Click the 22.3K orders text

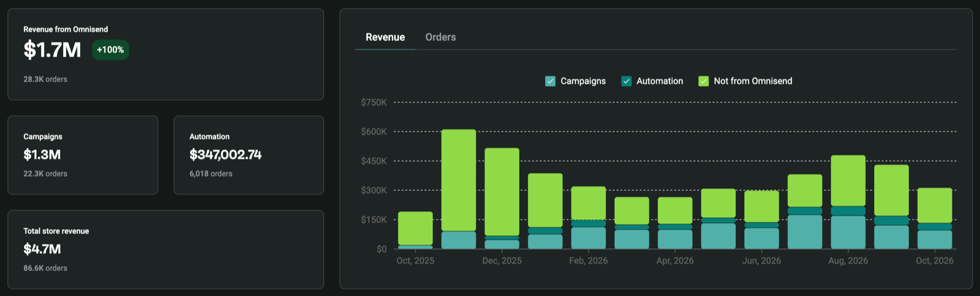click(45, 174)
